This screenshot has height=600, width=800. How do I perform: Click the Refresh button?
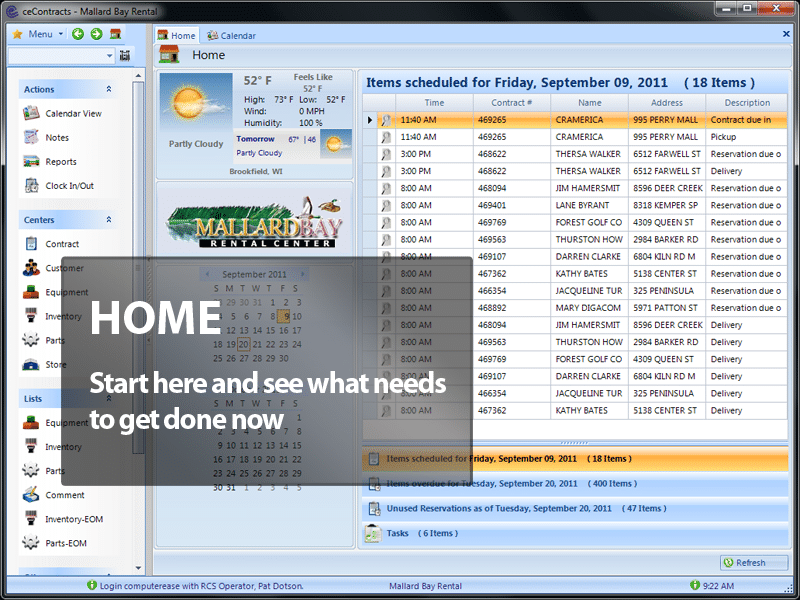tap(754, 562)
